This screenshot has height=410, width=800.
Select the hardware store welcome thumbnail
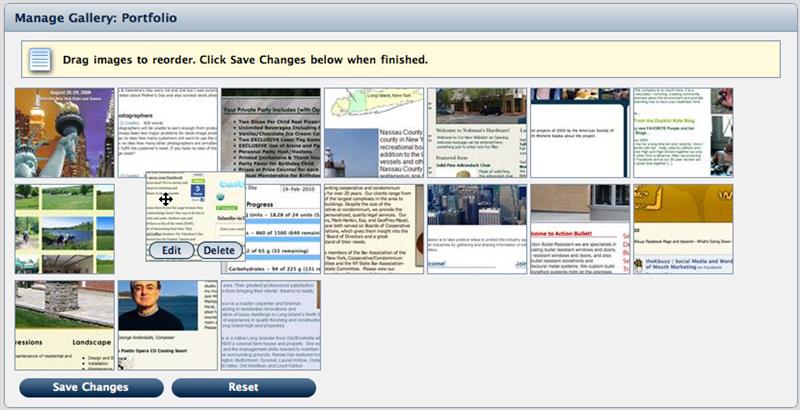click(x=477, y=133)
